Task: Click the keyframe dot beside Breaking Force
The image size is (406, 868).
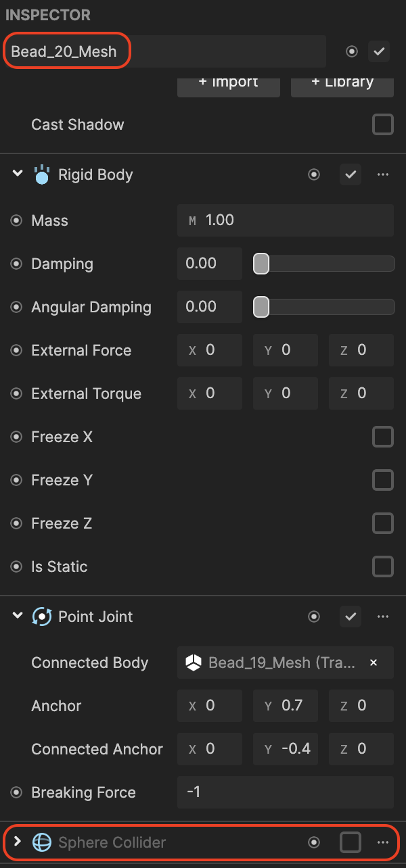Action: click(16, 792)
